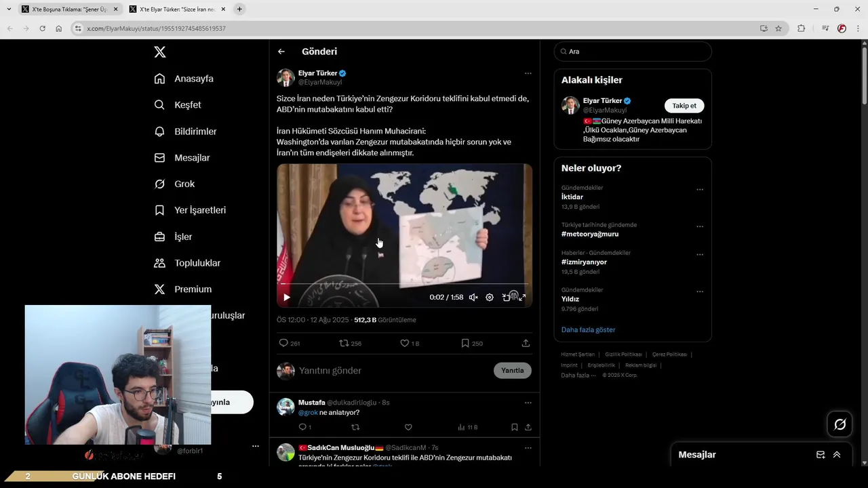Expand the Mesajlar drawer
The width and height of the screenshot is (868, 488).
coord(837,455)
